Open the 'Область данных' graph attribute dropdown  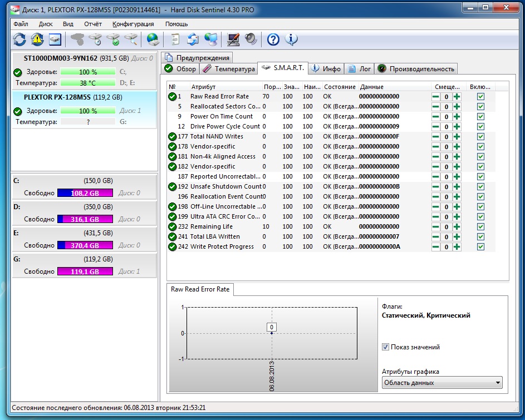tap(441, 383)
